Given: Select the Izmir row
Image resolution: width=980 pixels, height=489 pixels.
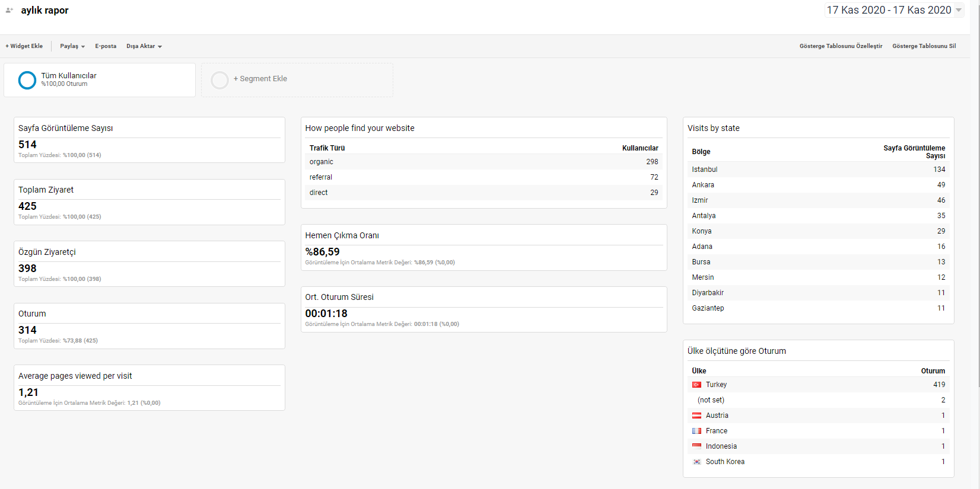Looking at the screenshot, I should [x=819, y=200].
